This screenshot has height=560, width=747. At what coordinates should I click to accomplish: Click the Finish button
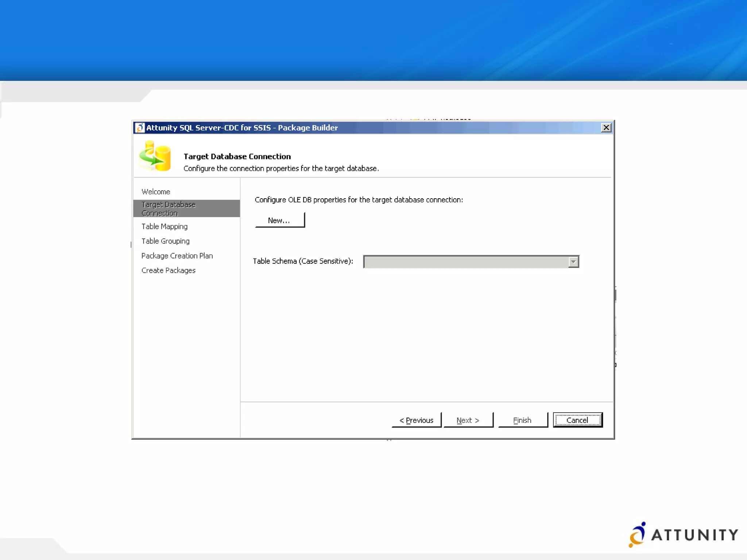(x=523, y=420)
